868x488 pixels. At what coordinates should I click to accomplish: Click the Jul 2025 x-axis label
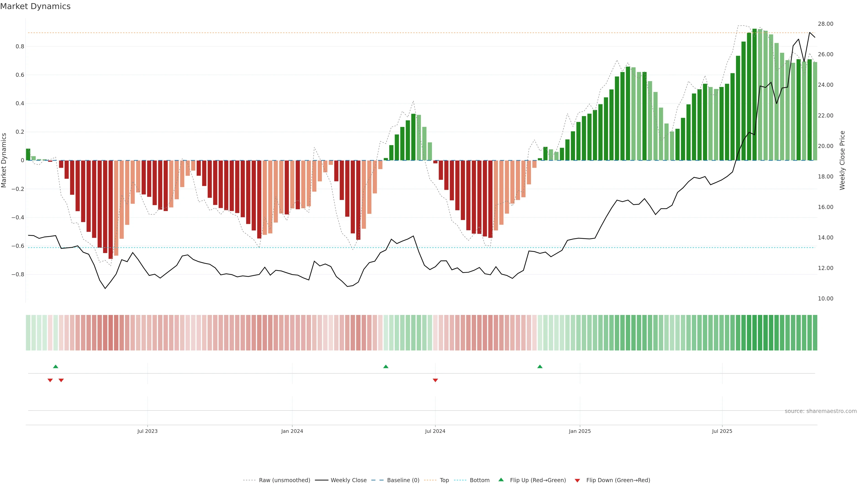click(722, 431)
